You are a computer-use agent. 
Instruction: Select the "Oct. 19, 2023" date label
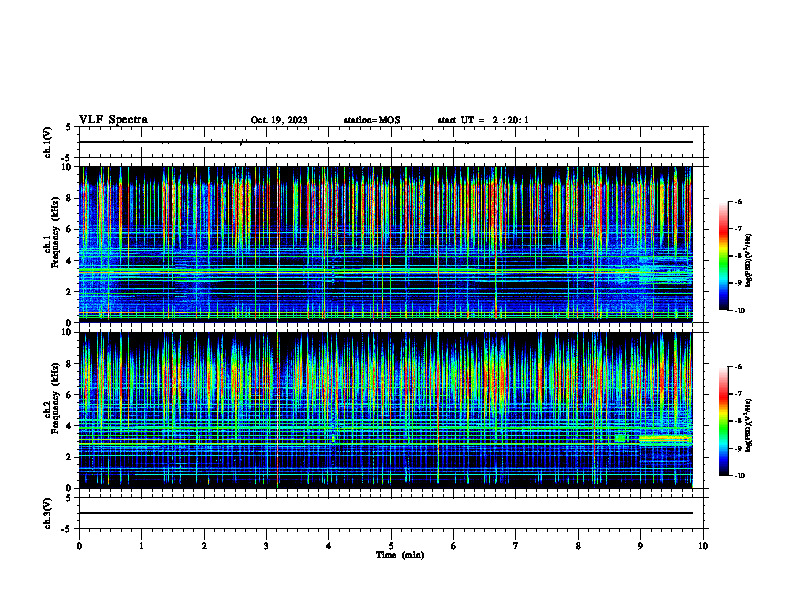[x=279, y=120]
